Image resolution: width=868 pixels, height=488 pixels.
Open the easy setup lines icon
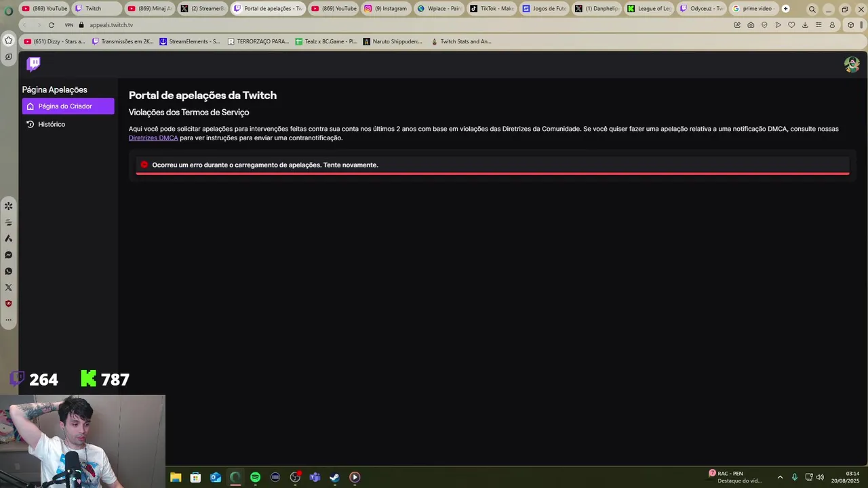pos(818,25)
